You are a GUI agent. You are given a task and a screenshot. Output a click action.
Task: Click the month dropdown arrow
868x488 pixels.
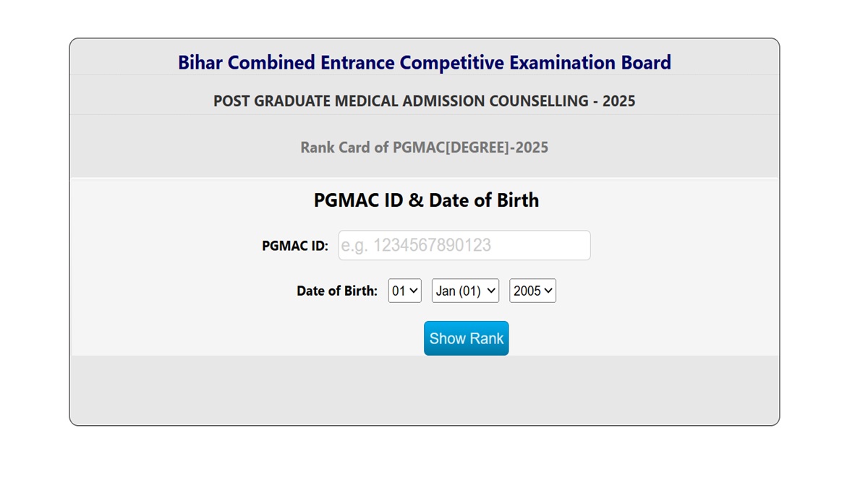[491, 291]
